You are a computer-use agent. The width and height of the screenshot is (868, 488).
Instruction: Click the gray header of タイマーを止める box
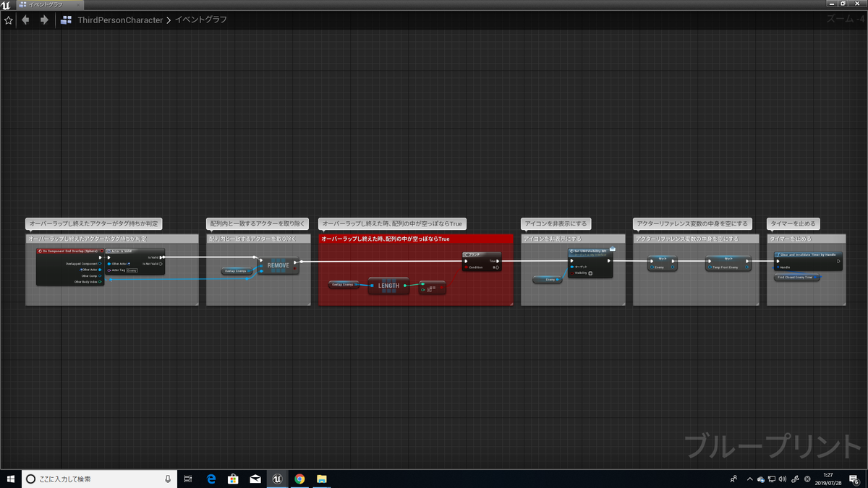(x=805, y=239)
